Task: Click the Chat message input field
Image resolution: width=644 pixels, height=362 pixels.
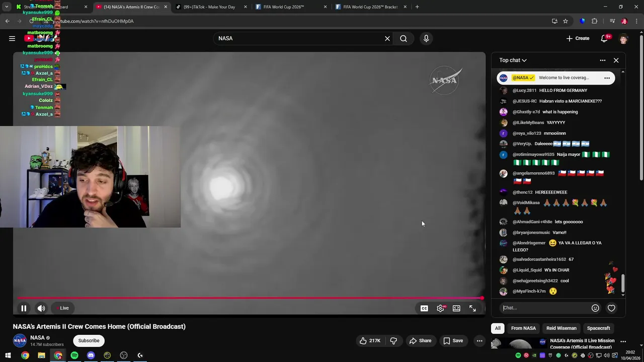Action: (x=545, y=308)
